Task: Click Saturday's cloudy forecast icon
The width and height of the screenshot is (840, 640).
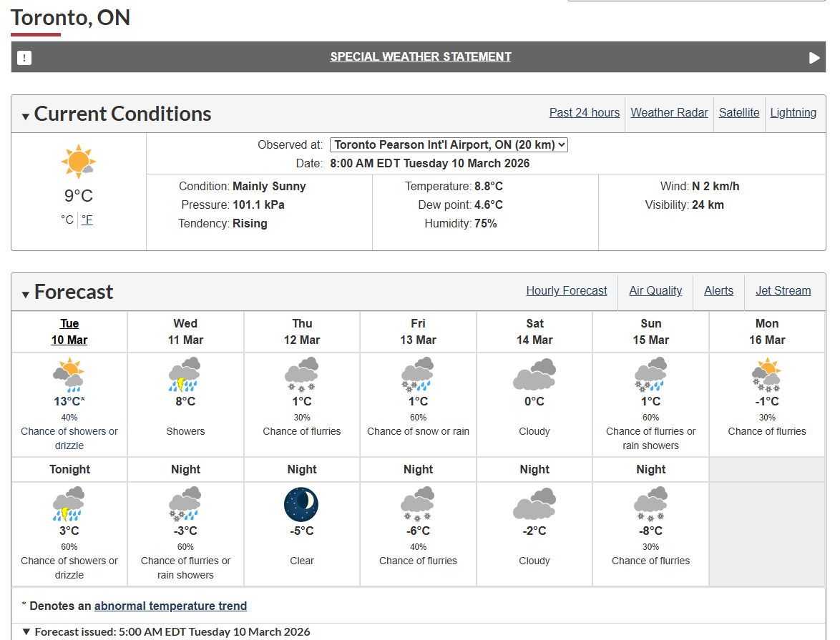Action: coord(534,375)
